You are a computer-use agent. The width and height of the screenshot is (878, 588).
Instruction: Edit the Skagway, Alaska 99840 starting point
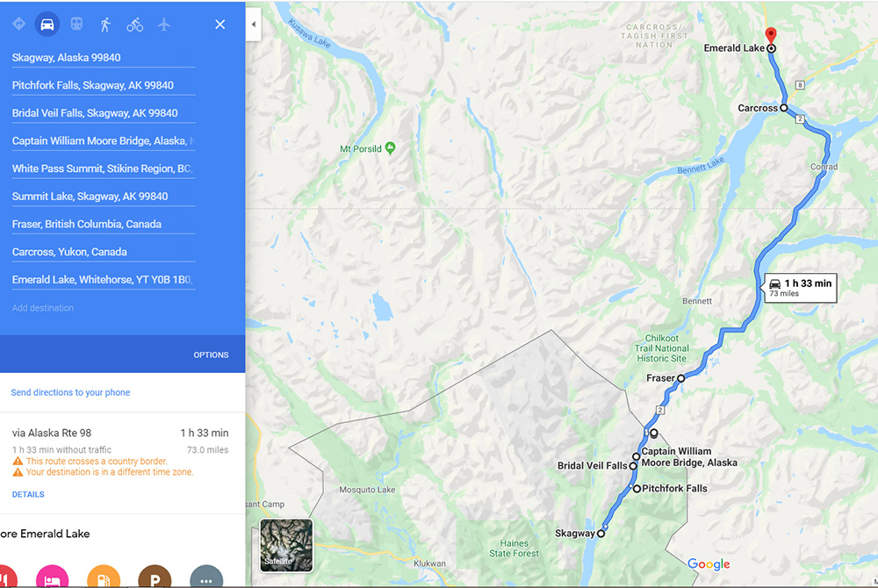(x=104, y=58)
